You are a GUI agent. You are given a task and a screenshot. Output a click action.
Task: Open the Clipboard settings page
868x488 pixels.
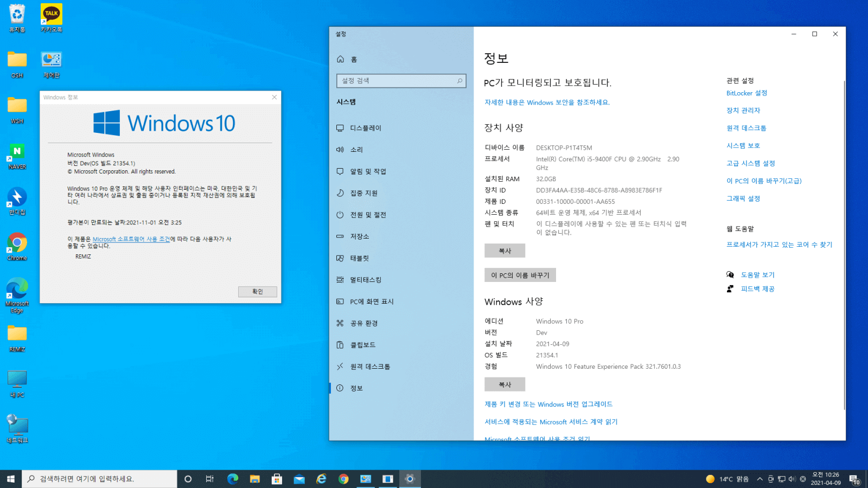click(x=401, y=345)
